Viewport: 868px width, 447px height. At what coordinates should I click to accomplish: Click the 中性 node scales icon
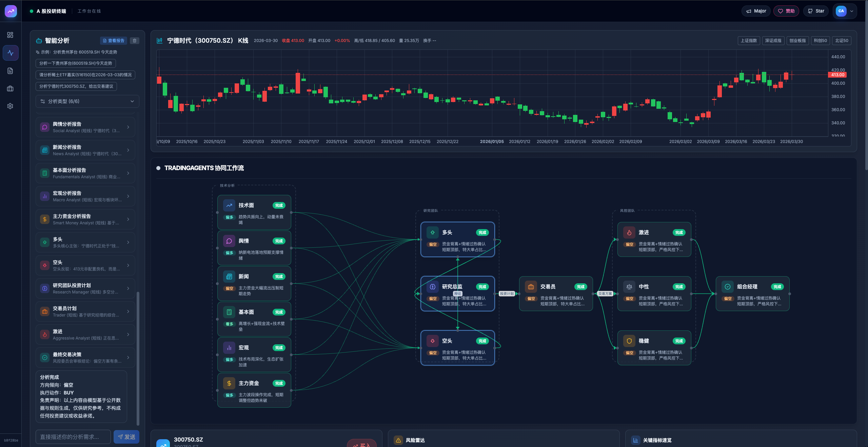click(x=629, y=287)
